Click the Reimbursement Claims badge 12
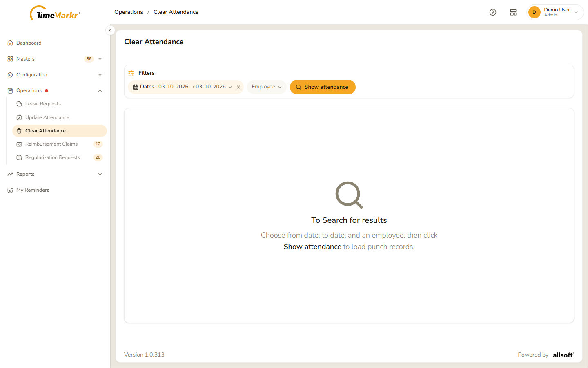The height and width of the screenshot is (368, 588). point(98,144)
